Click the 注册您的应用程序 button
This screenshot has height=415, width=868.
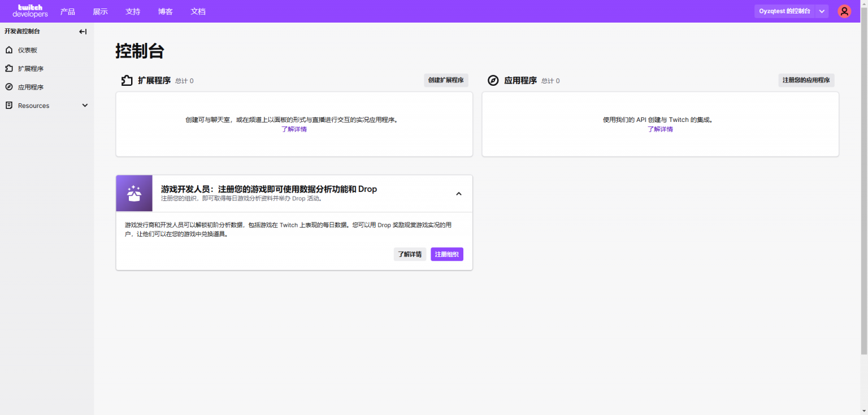806,80
